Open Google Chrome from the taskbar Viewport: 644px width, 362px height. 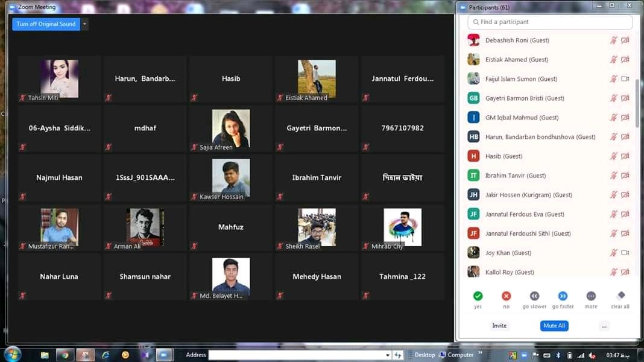click(x=65, y=355)
